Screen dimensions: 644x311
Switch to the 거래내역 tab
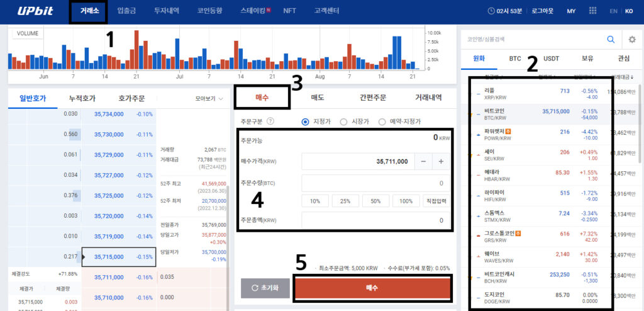(x=428, y=98)
